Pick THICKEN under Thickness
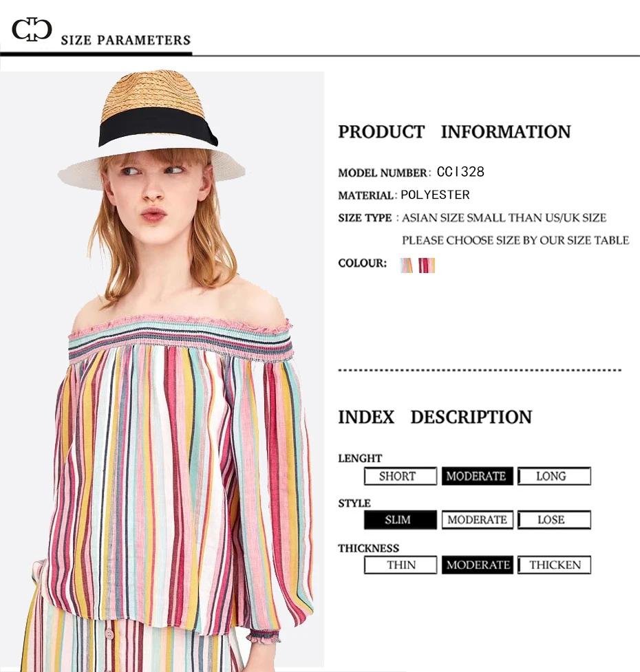 coord(554,565)
